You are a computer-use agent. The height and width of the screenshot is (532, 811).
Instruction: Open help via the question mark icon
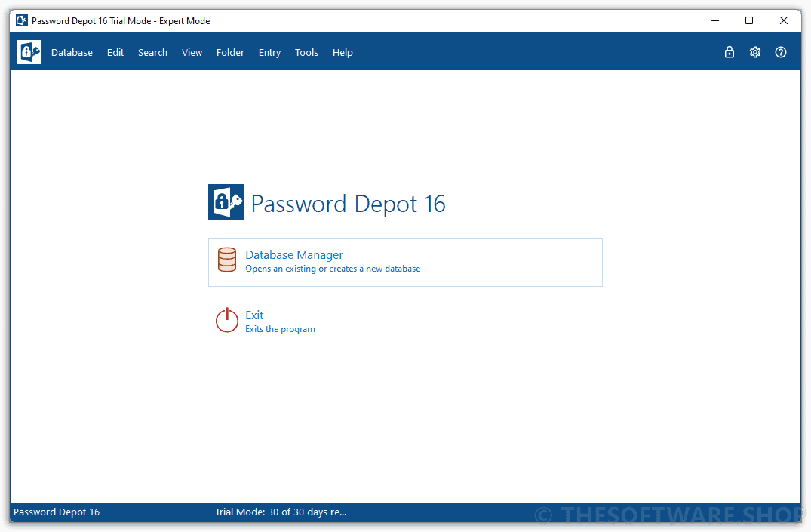[x=781, y=52]
